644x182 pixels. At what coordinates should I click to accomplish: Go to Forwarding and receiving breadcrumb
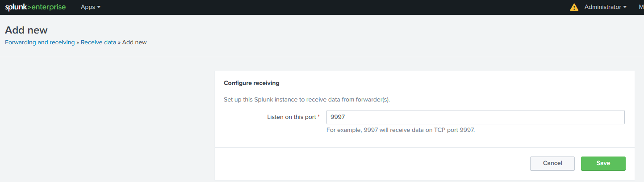tap(40, 42)
